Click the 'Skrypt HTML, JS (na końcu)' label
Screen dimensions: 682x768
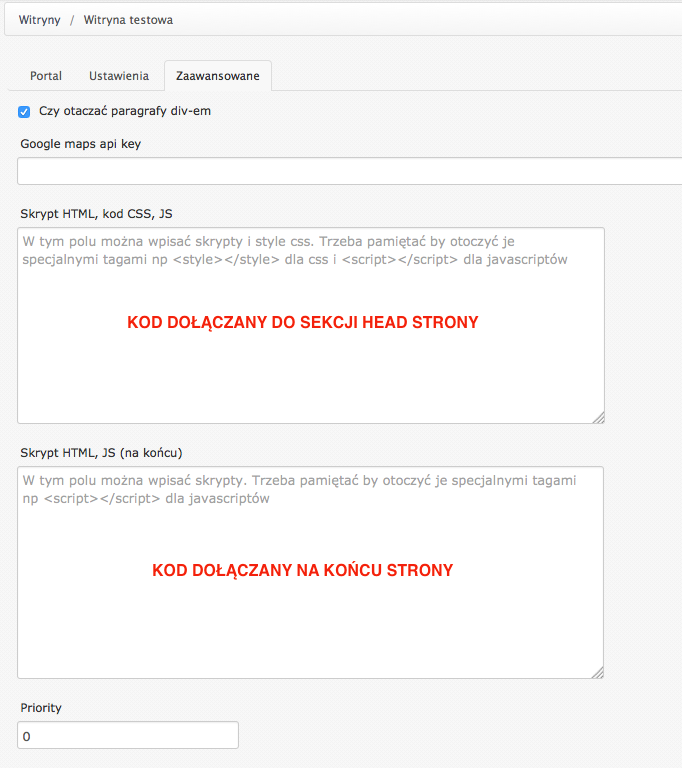(101, 452)
